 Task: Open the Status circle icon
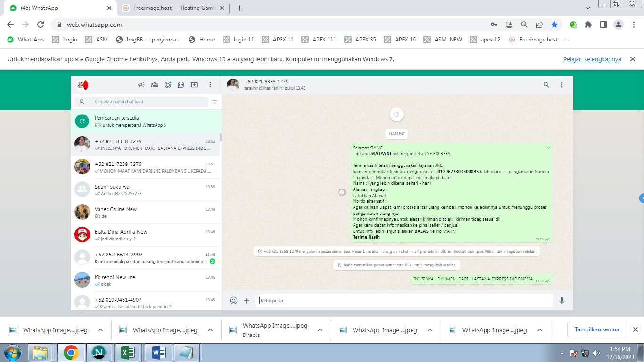pyautogui.click(x=168, y=85)
